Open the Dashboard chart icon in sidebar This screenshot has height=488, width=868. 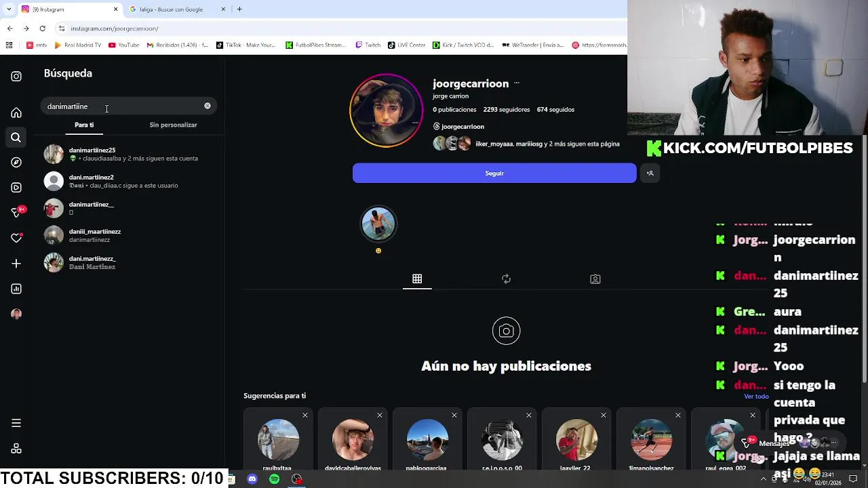tap(16, 289)
